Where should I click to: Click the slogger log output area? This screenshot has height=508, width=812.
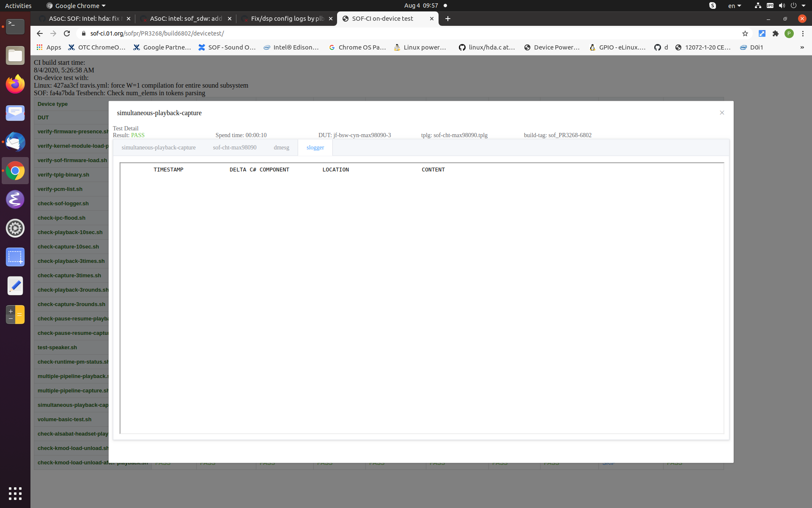coord(422,298)
